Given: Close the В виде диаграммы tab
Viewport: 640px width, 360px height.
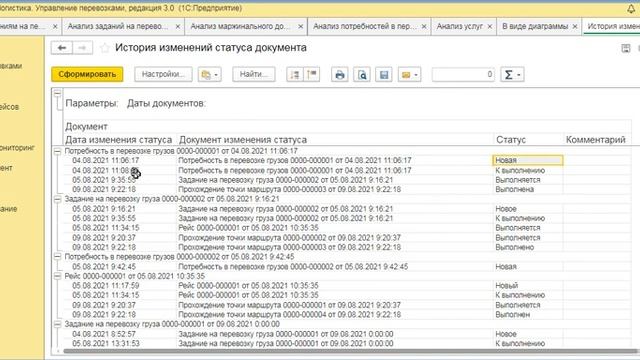Looking at the screenshot, I should (575, 27).
